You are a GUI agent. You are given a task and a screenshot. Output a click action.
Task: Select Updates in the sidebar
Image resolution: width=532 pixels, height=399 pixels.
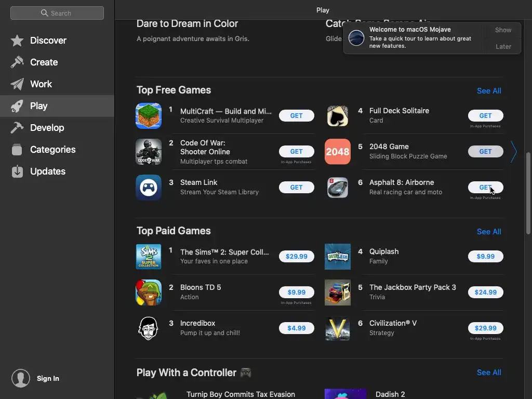click(x=57, y=171)
